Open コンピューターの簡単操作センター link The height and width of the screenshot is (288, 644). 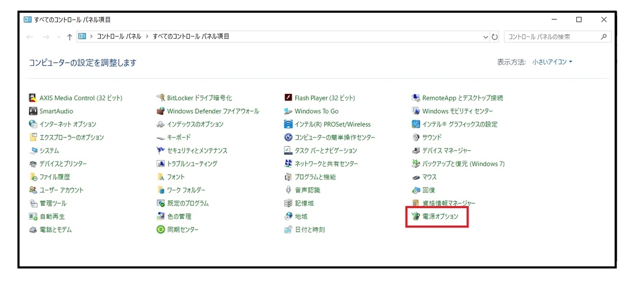click(335, 137)
